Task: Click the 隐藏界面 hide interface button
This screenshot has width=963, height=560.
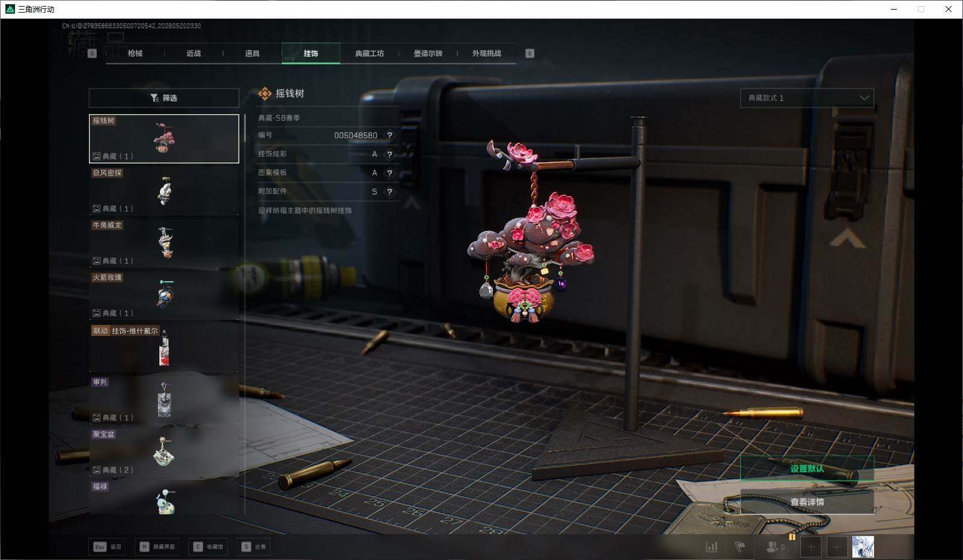Action: click(157, 547)
